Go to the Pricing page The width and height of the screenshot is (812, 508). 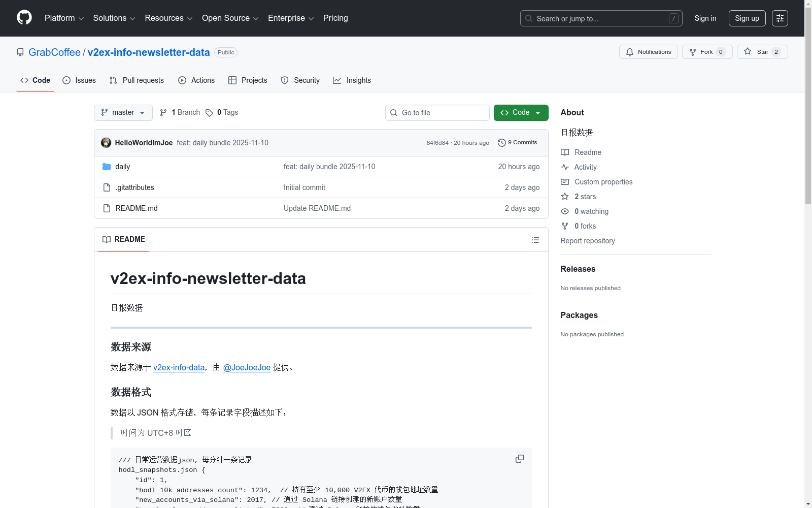(335, 18)
